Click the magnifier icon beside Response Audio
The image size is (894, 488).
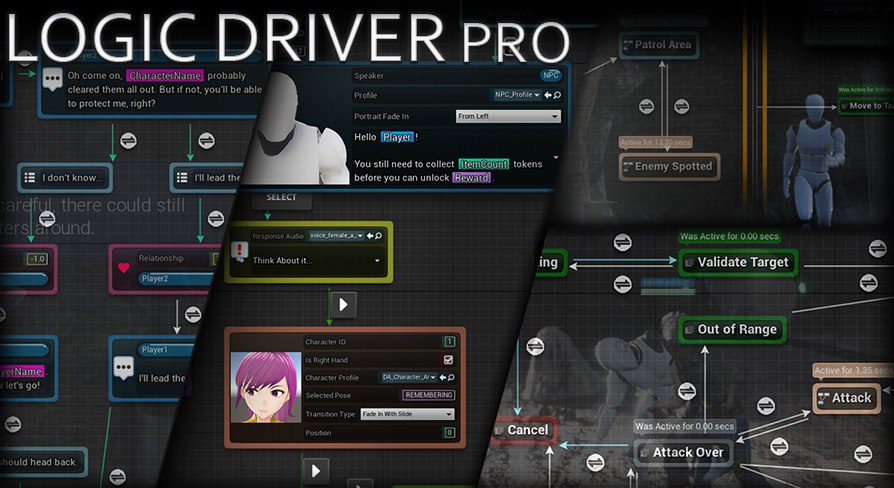378,235
